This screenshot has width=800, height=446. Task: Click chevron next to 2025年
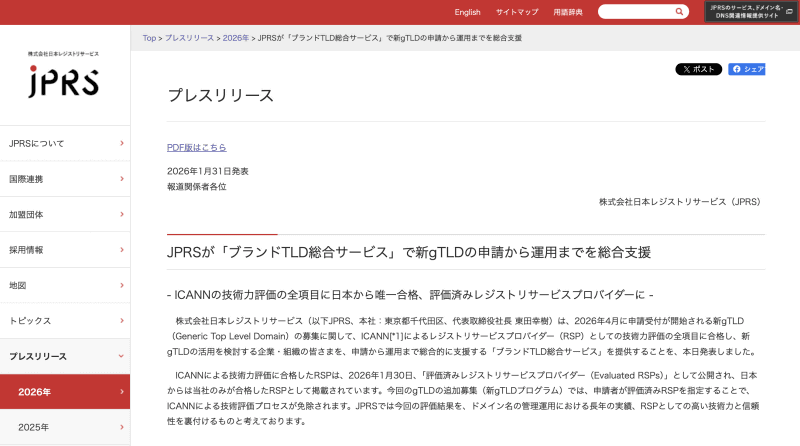pos(121,427)
